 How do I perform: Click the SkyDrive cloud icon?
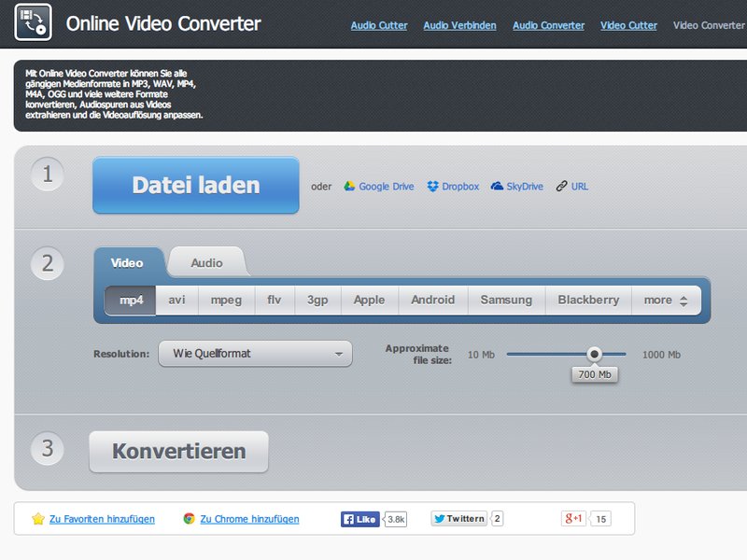click(497, 186)
